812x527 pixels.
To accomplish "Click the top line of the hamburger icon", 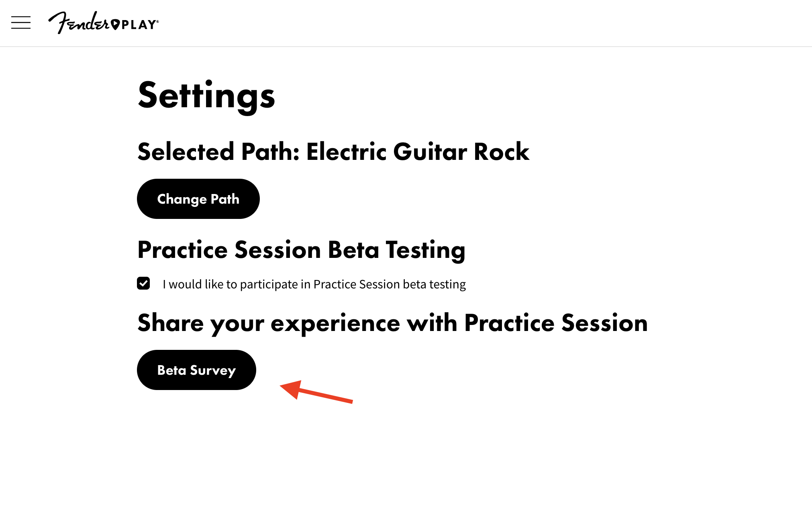I will pos(21,17).
